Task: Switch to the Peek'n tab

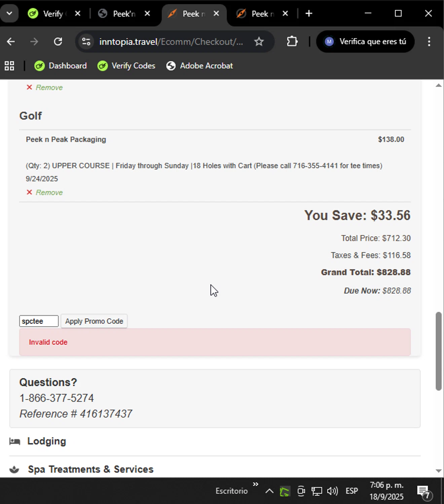Action: click(117, 14)
